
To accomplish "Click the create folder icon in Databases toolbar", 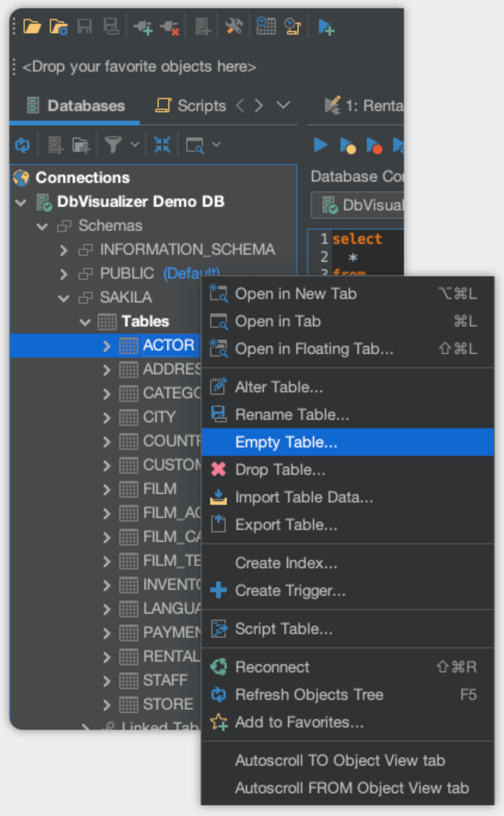I will point(80,145).
